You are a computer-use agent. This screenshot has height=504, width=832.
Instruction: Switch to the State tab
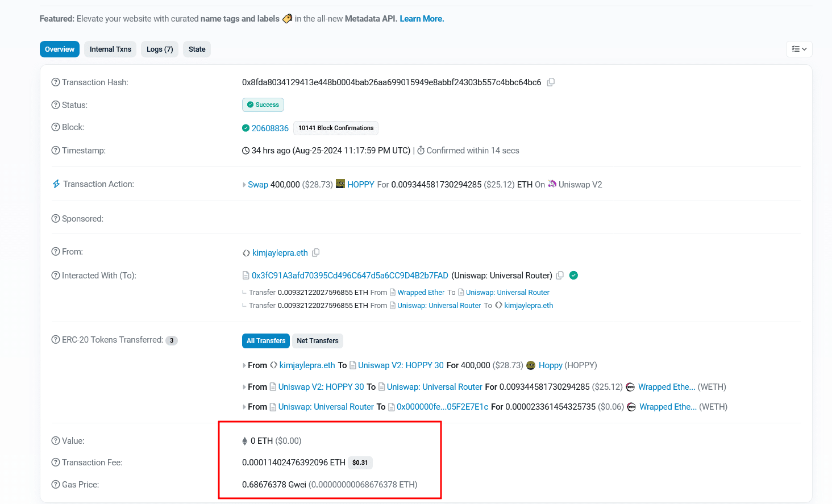197,49
